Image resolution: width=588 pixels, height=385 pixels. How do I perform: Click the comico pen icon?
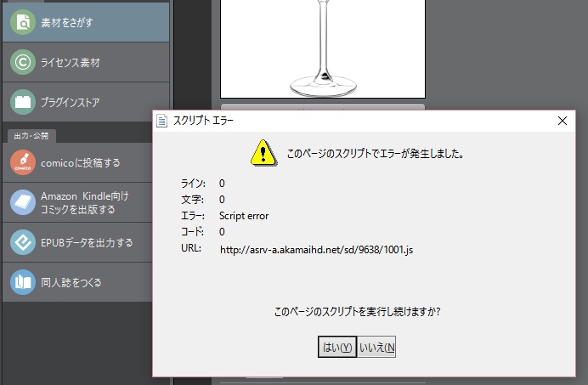coord(23,162)
